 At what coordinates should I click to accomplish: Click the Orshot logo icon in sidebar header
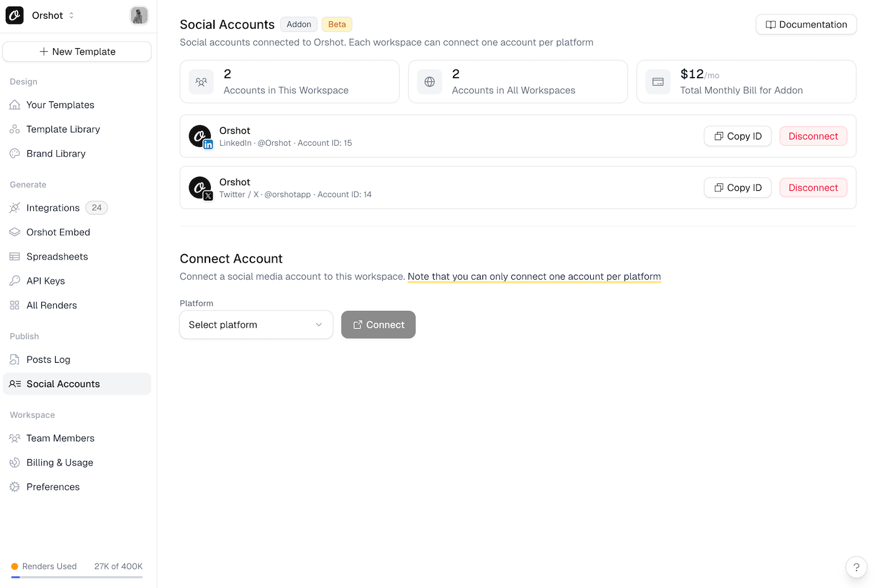(14, 16)
